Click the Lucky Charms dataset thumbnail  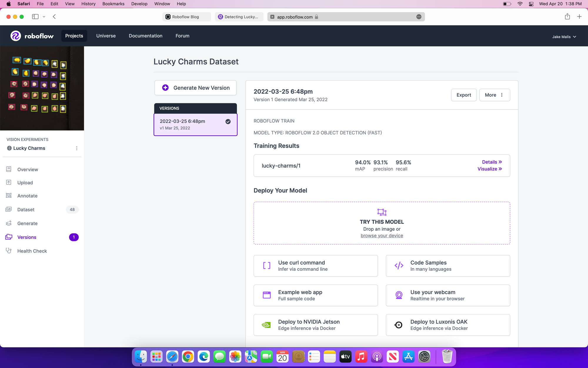(x=42, y=88)
